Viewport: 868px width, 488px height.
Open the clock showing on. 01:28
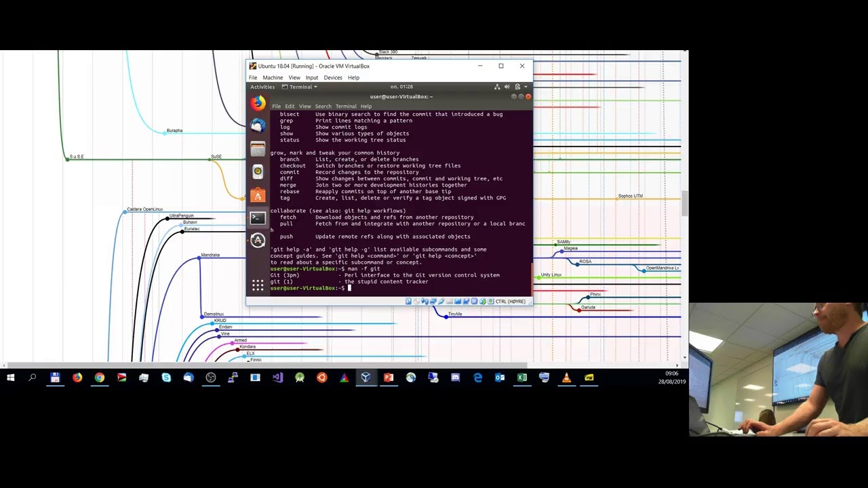tap(402, 87)
